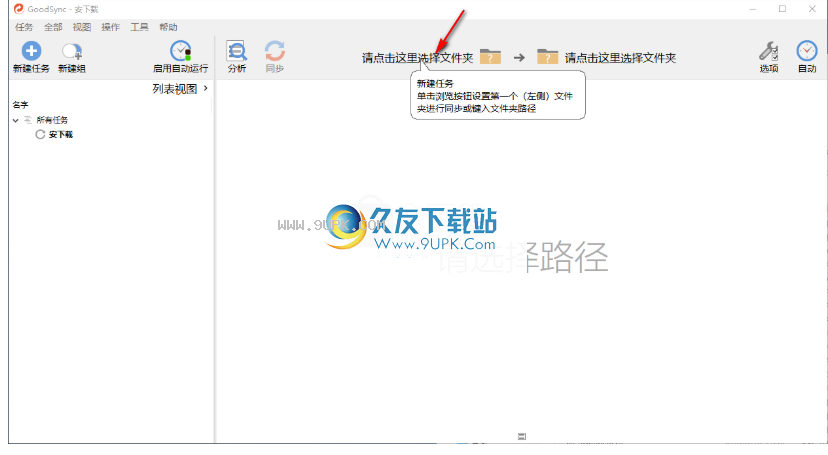Click the sync direction arrow between folders
The height and width of the screenshot is (455, 828).
pyautogui.click(x=519, y=58)
